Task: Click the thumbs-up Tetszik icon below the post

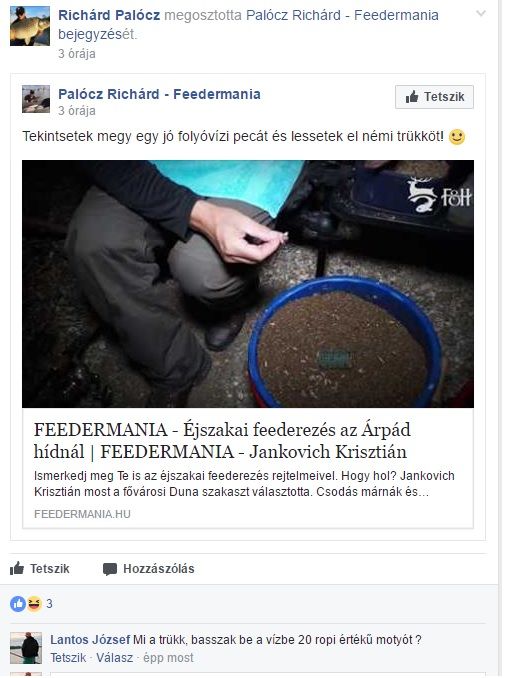Action: click(17, 568)
